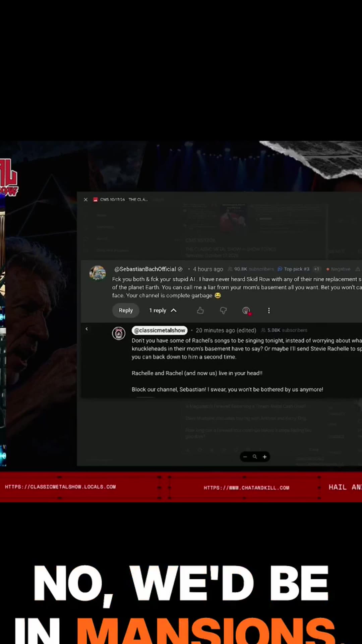Click the verified badge next to SebastianBachOfficial

(180, 269)
